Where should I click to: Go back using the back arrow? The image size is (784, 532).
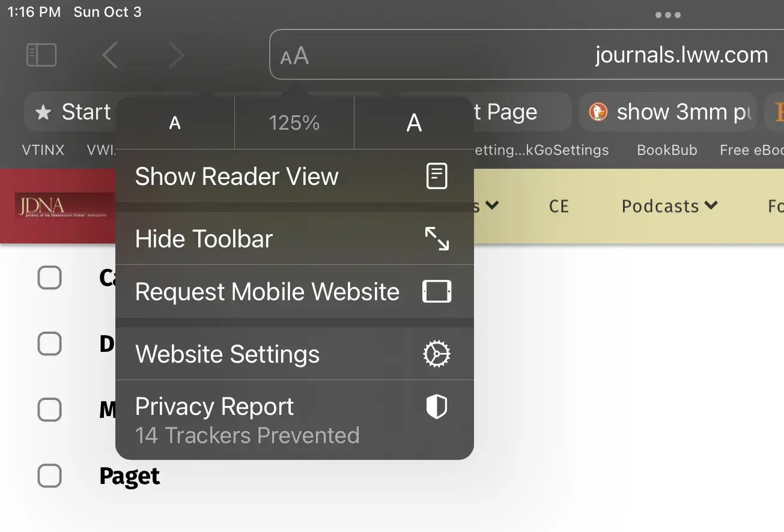pos(110,56)
